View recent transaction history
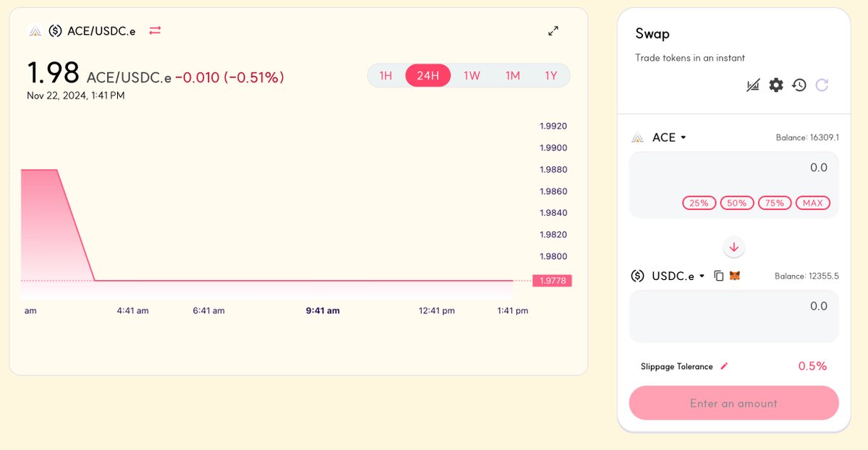This screenshot has height=450, width=868. (x=799, y=85)
